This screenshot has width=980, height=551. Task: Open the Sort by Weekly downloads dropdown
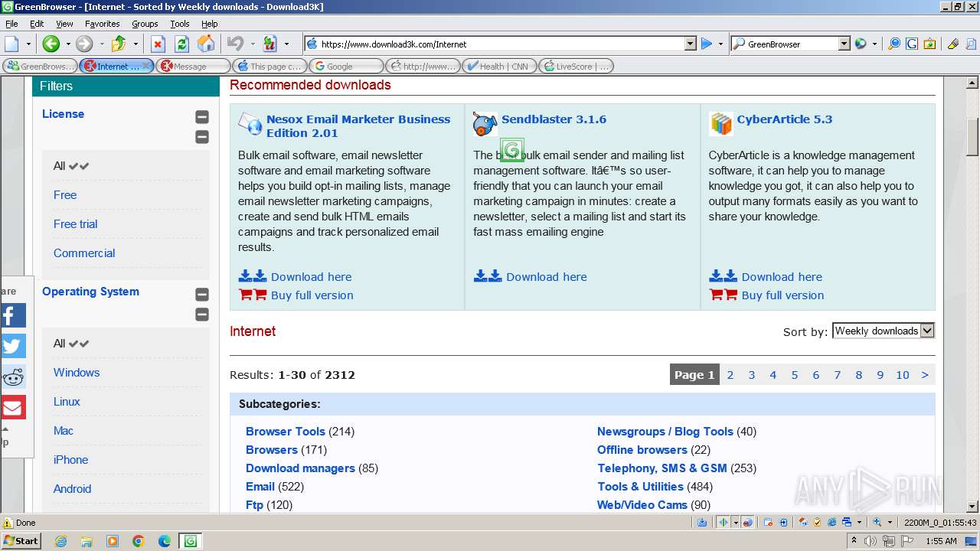point(884,331)
